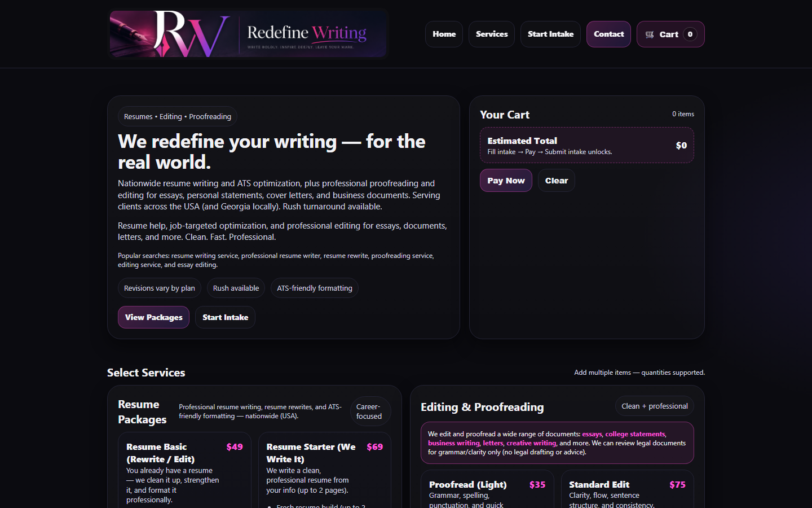
Task: Click the Start Intake button in hero
Action: point(225,317)
